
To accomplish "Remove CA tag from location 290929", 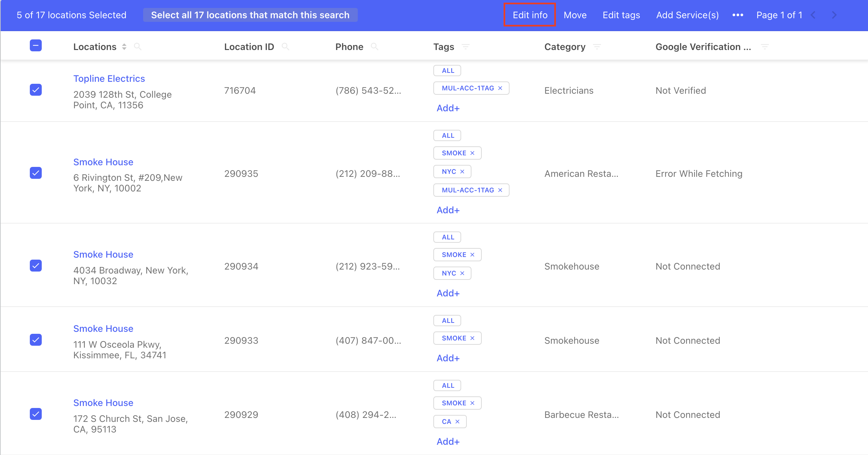I will [457, 422].
